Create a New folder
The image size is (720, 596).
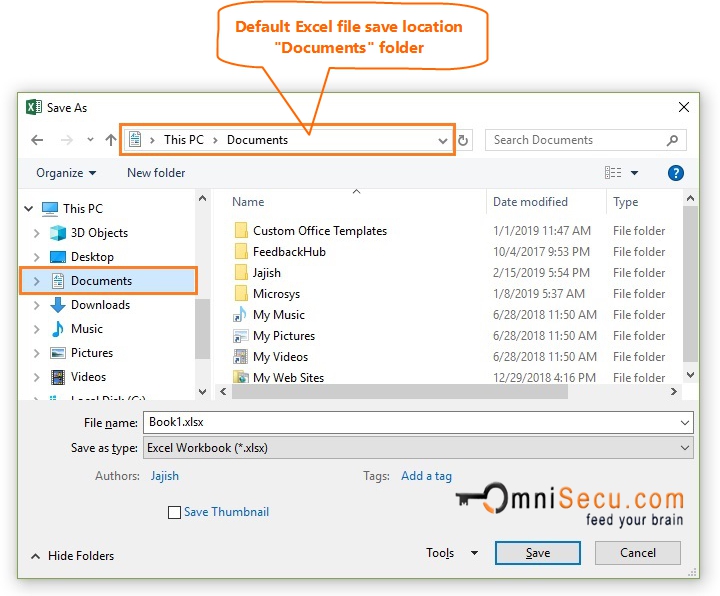click(x=156, y=173)
